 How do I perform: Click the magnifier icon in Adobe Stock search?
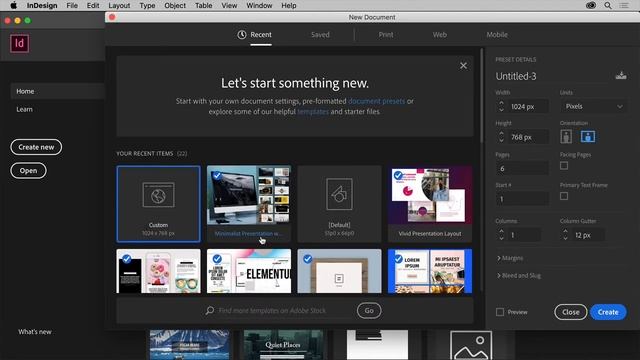click(210, 311)
